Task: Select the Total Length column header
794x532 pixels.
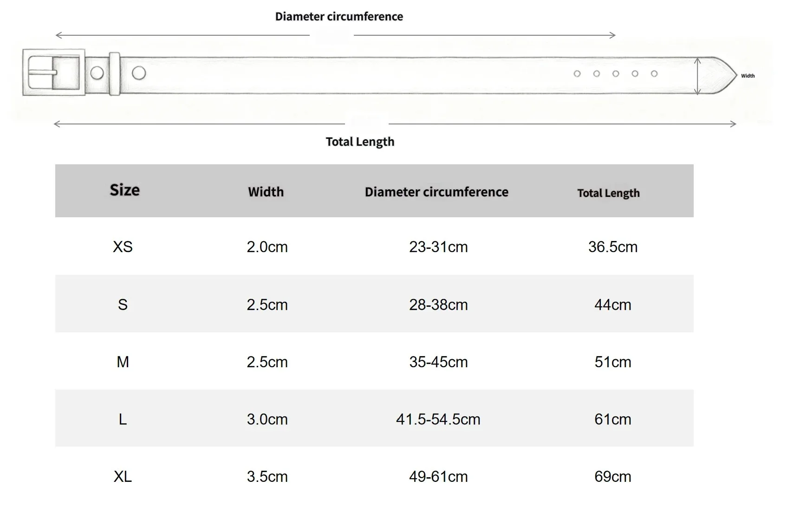Action: click(x=608, y=193)
